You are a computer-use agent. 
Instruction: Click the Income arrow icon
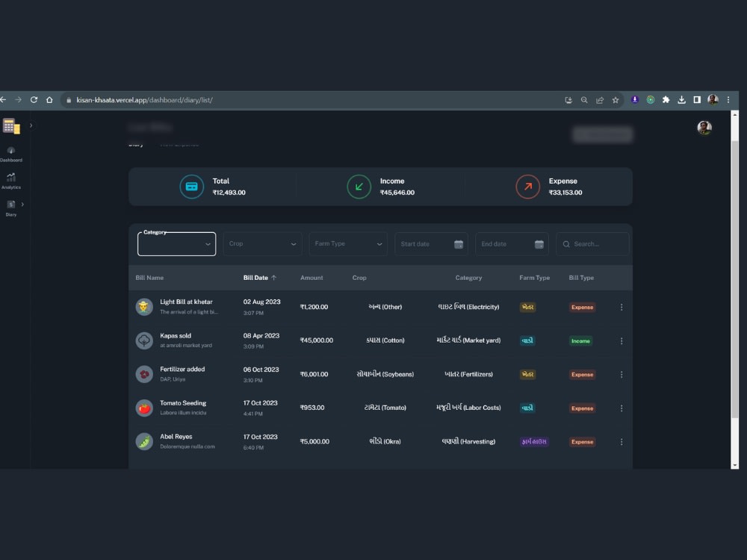click(359, 187)
